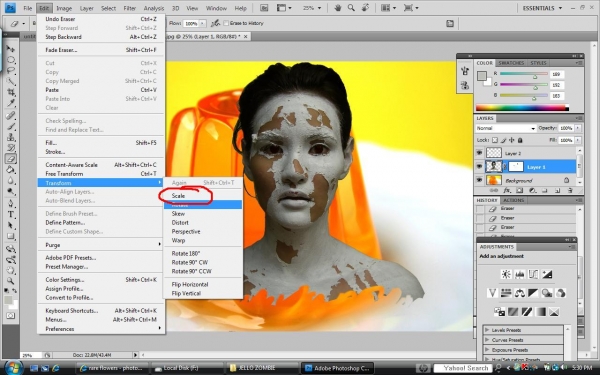Image resolution: width=600 pixels, height=375 pixels.
Task: Select the Pen tool
Action: [11, 203]
